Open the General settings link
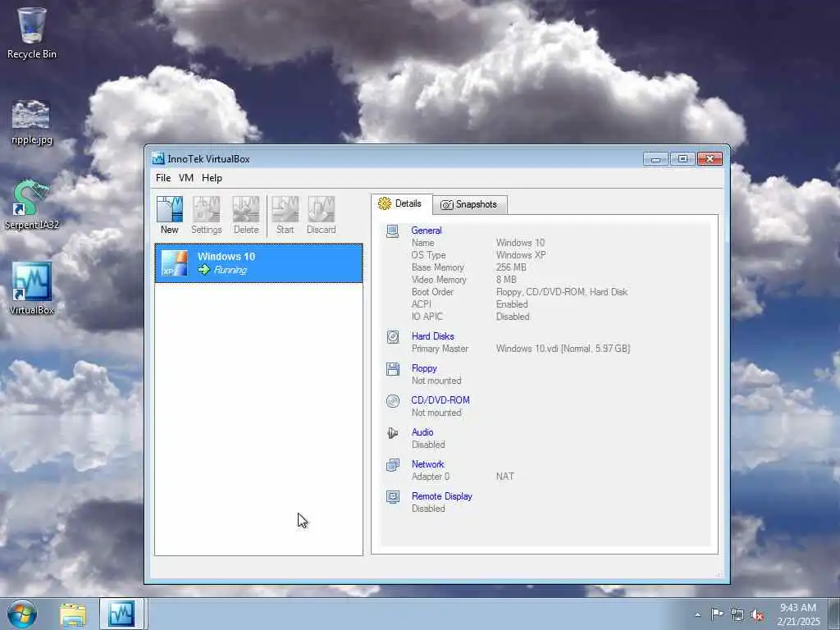840x630 pixels. coord(427,231)
